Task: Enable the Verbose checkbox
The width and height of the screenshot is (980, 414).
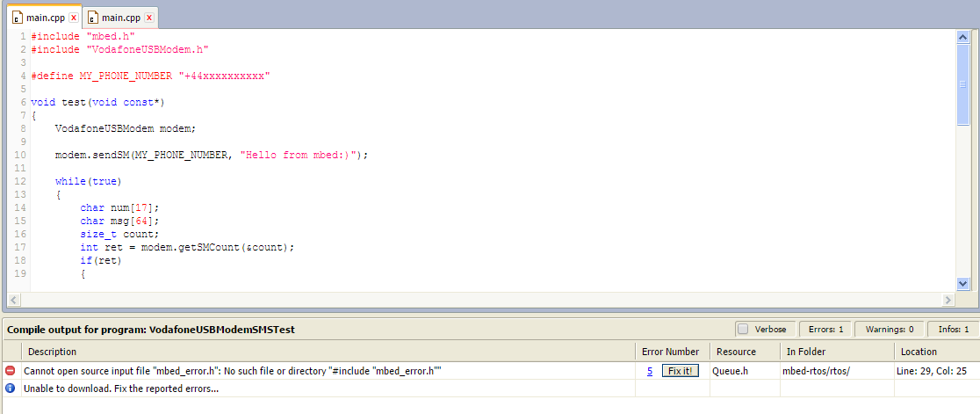Action: click(x=743, y=329)
